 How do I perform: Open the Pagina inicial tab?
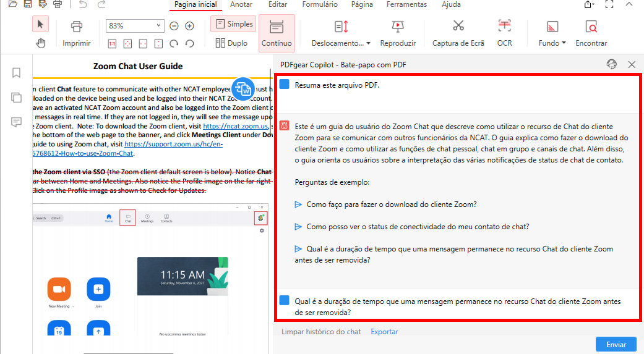(195, 4)
